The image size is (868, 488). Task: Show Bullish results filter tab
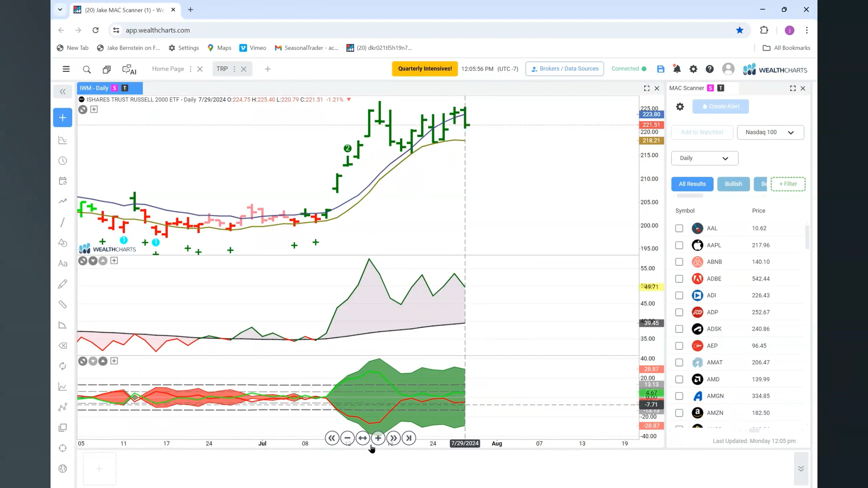point(733,184)
